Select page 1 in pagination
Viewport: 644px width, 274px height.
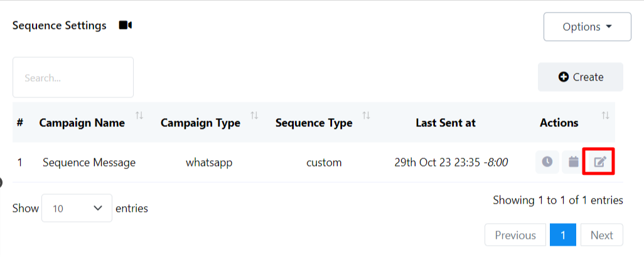click(x=563, y=235)
